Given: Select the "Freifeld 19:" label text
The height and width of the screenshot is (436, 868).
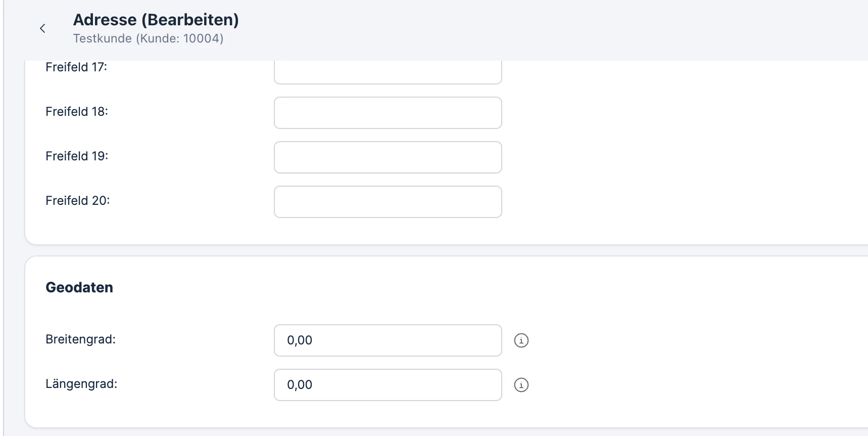Looking at the screenshot, I should click(77, 156).
